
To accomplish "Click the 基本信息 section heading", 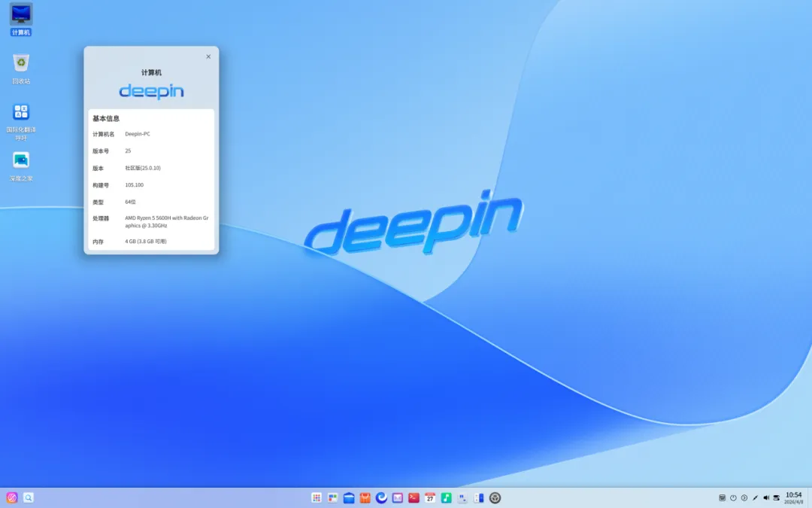I will coord(106,118).
